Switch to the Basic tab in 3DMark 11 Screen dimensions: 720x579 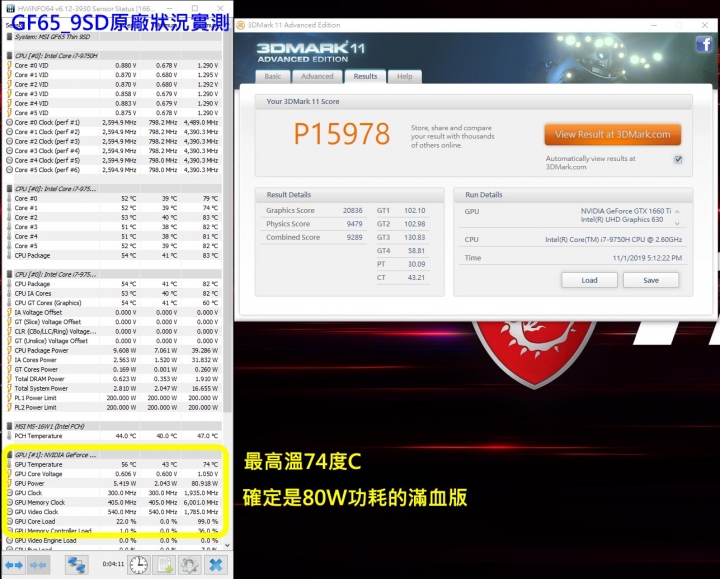(x=273, y=76)
